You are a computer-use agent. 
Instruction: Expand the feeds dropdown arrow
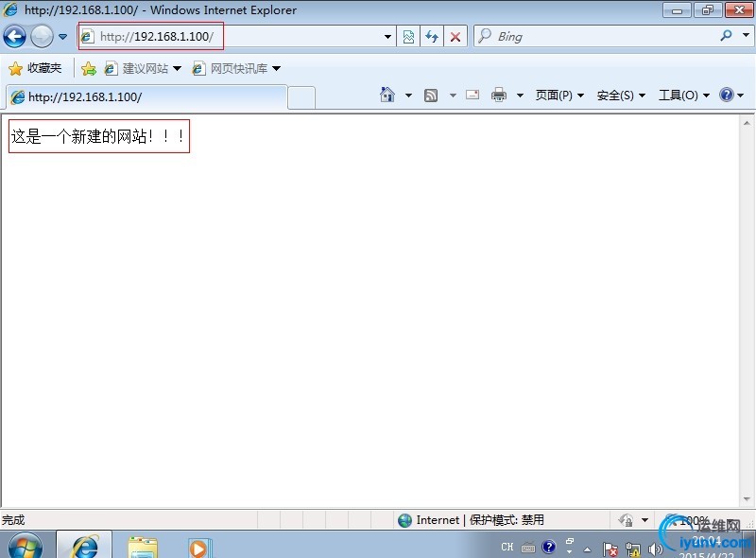(x=453, y=96)
